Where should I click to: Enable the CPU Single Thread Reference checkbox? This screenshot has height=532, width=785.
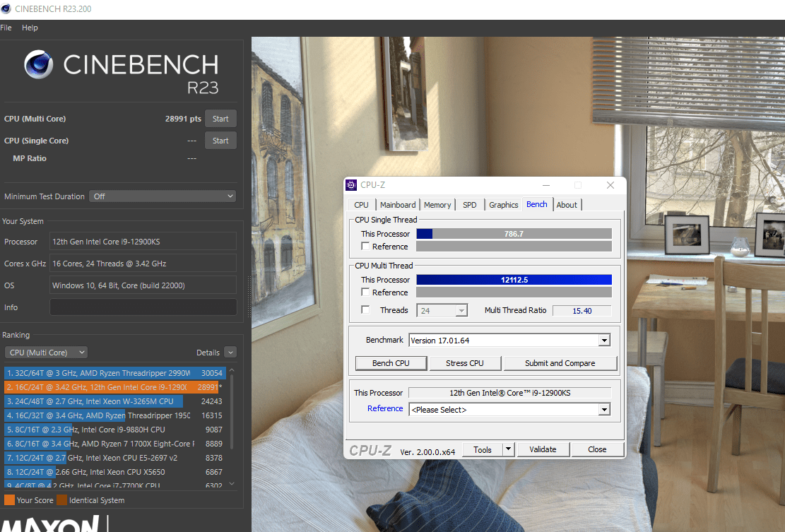coord(365,247)
